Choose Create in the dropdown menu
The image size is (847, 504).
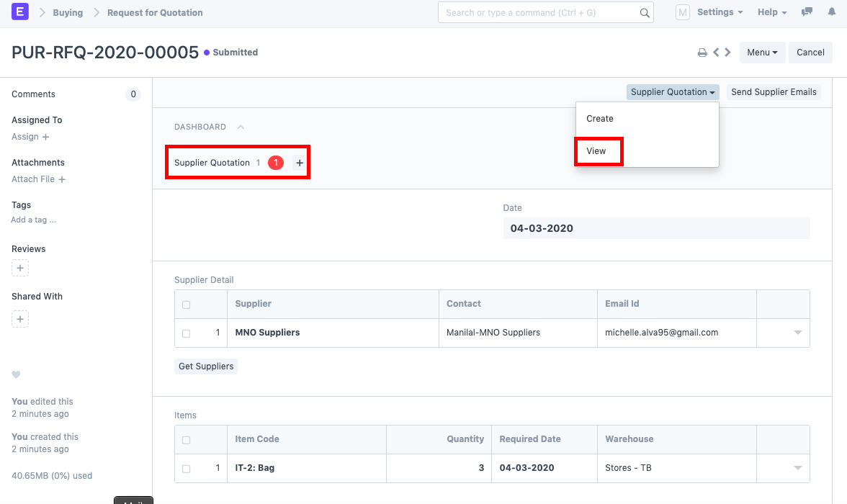pos(600,119)
